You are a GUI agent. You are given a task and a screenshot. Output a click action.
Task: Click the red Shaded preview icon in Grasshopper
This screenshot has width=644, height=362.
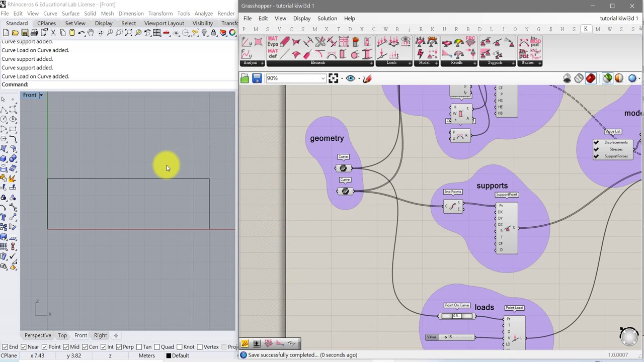[591, 78]
